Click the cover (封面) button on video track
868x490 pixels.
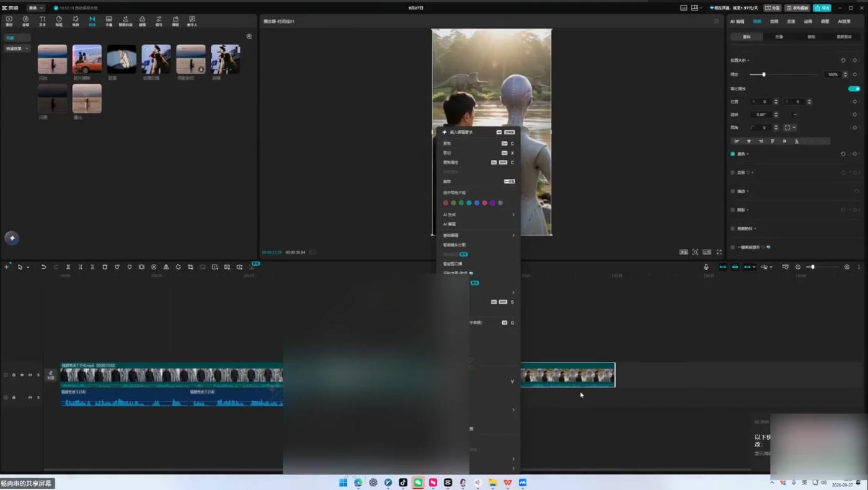pyautogui.click(x=51, y=375)
